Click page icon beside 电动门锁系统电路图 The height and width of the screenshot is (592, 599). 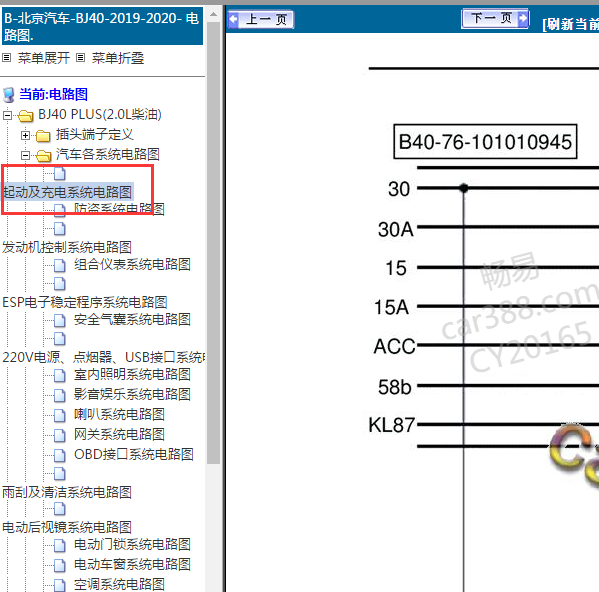[x=60, y=545]
